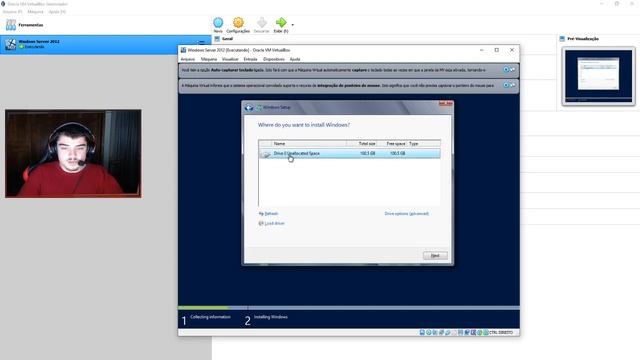Select the Ferramentas tools entry
The height and width of the screenshot is (360, 640).
(x=24, y=25)
